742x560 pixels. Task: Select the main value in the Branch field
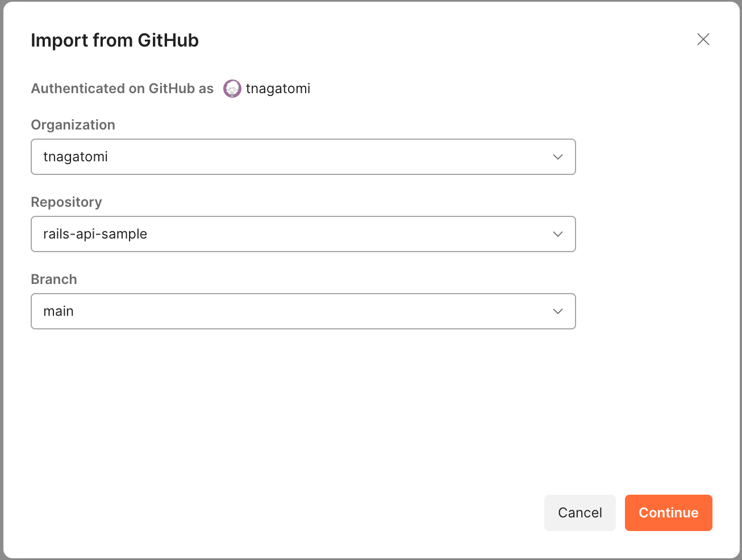59,311
